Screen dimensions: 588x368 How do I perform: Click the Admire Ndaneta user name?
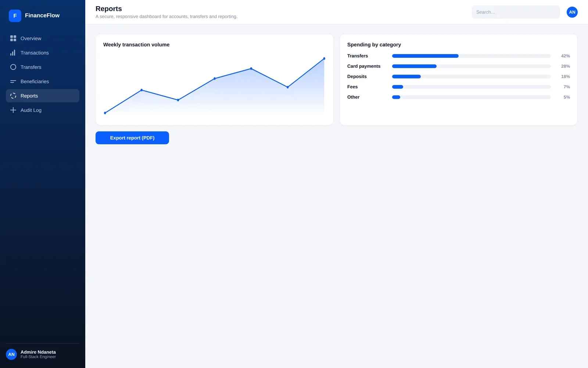(38, 352)
